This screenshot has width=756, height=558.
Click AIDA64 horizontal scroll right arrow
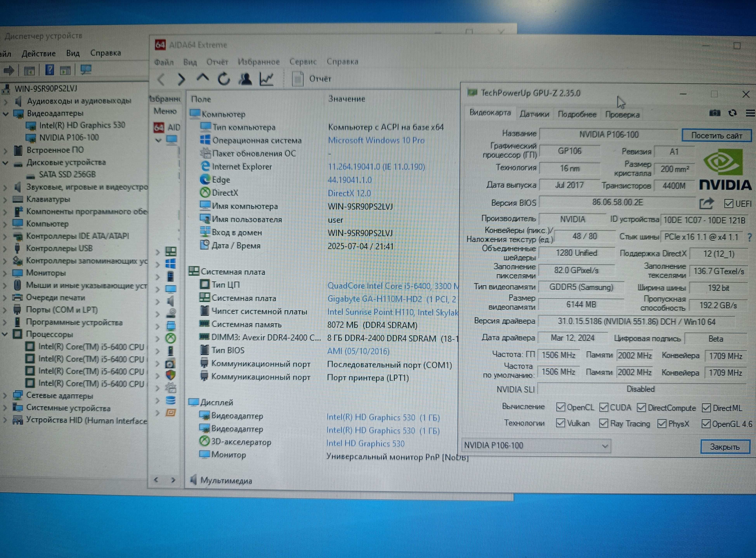(x=173, y=480)
